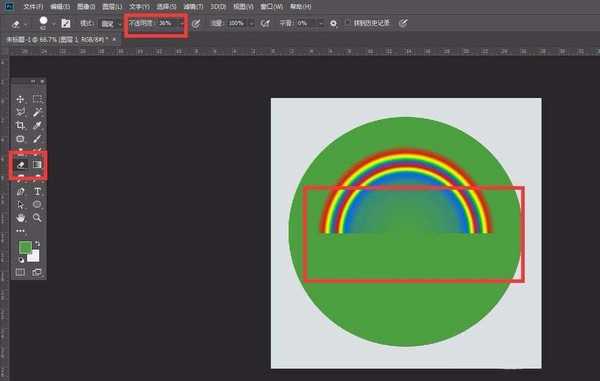The width and height of the screenshot is (600, 381).
Task: Select the Horizontal Type tool
Action: 37,191
